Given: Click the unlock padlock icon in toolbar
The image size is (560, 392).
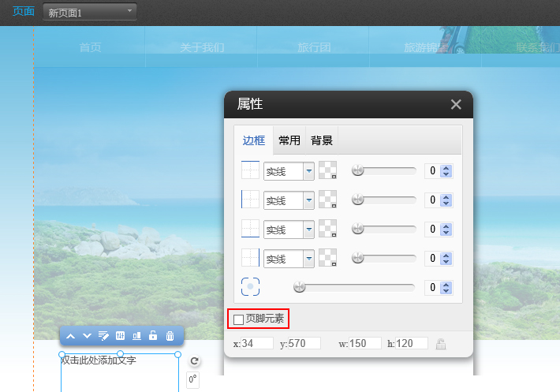Looking at the screenshot, I should (153, 336).
